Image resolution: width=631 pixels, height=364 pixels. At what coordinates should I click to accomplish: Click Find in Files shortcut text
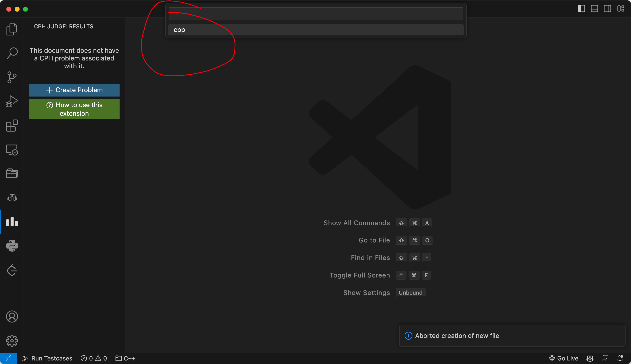click(370, 258)
